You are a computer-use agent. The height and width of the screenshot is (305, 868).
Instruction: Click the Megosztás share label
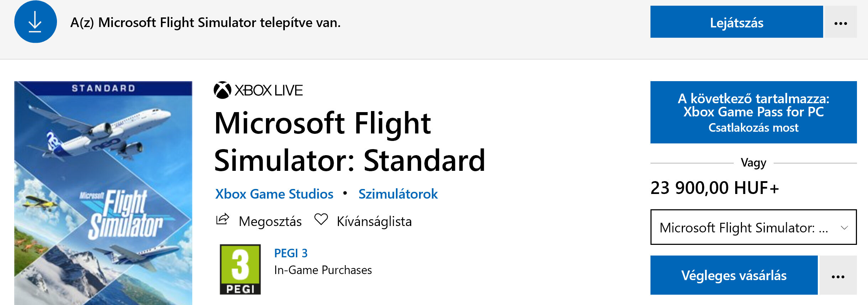(x=270, y=221)
